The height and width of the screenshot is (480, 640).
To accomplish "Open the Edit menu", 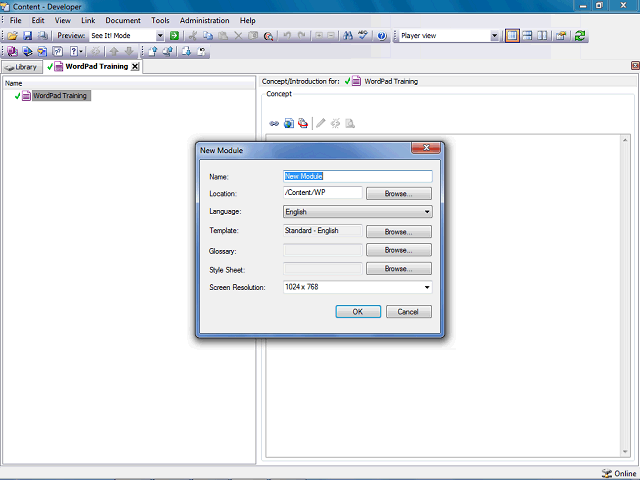I will point(38,20).
